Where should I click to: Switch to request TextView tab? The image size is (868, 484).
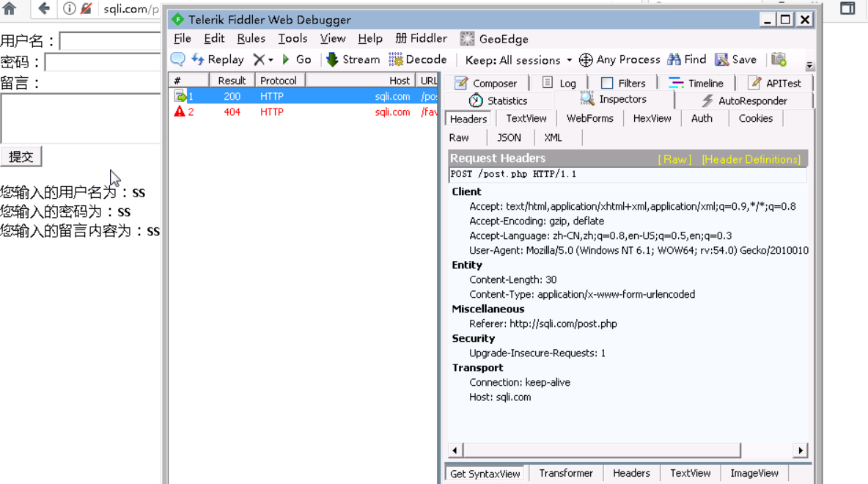pyautogui.click(x=526, y=119)
